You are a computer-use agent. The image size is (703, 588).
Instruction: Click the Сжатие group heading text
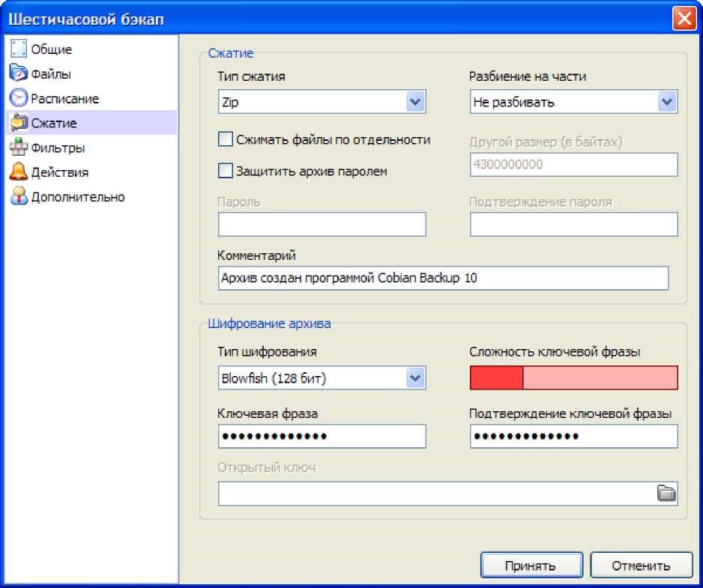[230, 53]
